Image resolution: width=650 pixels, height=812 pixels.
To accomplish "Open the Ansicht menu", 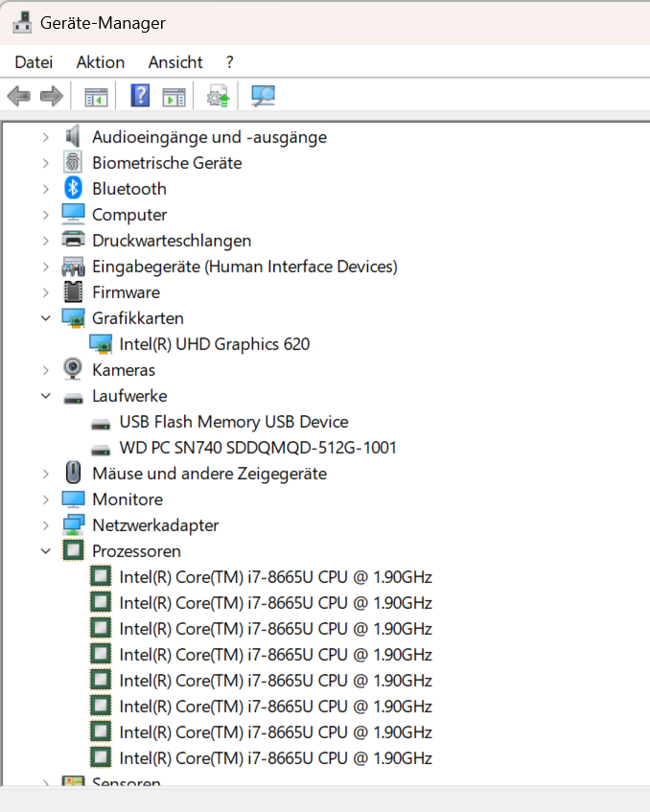I will (x=175, y=62).
